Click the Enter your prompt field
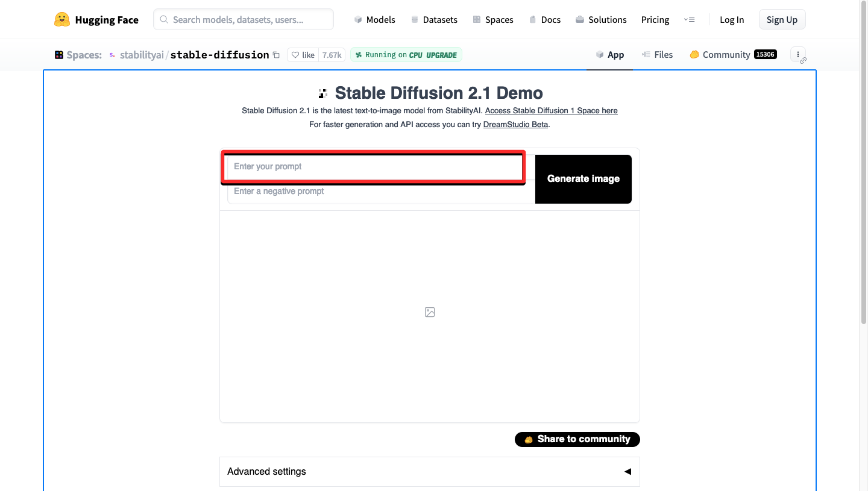 click(x=374, y=167)
